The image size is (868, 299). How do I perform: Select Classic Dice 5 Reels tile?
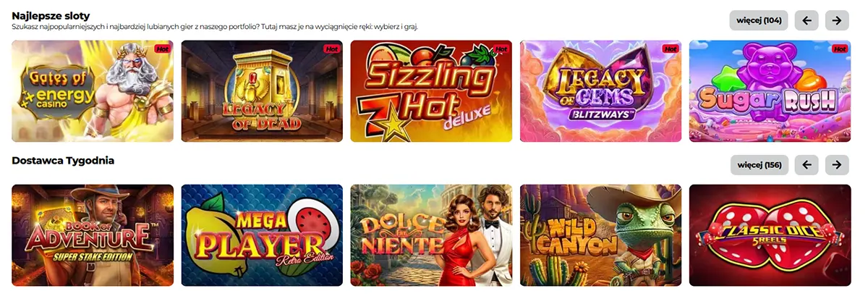[770, 235]
